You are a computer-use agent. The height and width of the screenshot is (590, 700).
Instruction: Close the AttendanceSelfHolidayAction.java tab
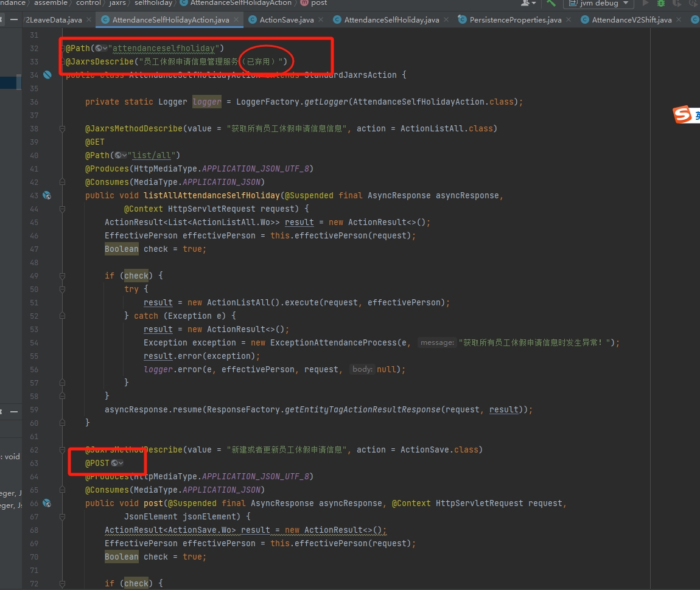pyautogui.click(x=236, y=19)
